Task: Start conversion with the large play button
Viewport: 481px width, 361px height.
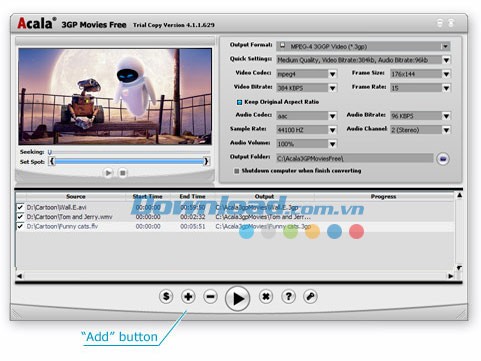Action: click(x=237, y=298)
